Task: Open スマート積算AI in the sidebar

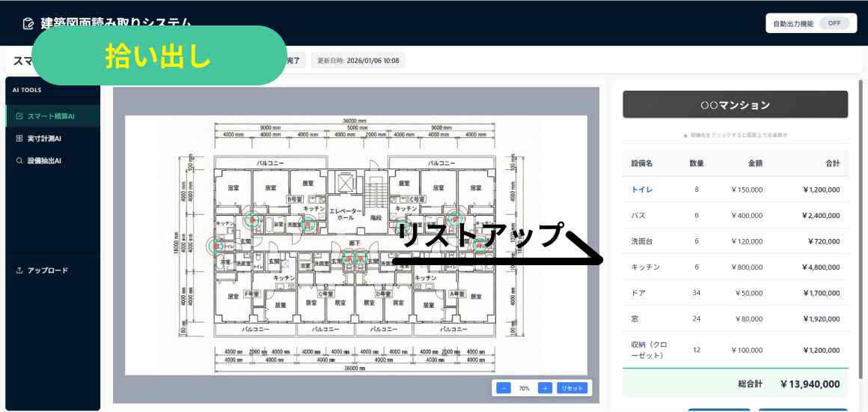Action: (52, 116)
